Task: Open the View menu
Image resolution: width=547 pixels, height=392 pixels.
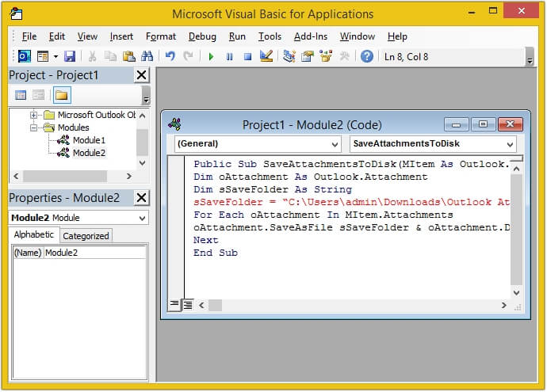Action: 87,36
